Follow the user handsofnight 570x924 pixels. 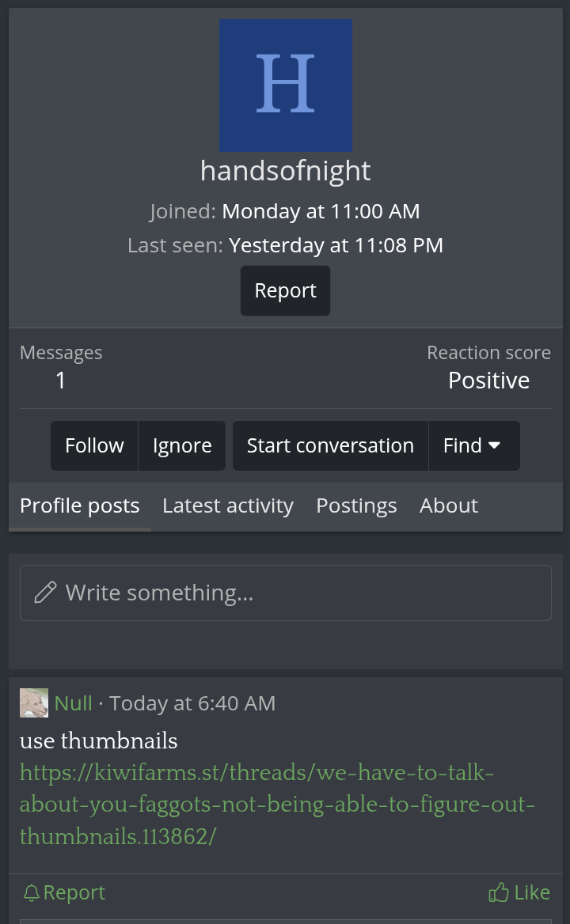[x=94, y=446]
